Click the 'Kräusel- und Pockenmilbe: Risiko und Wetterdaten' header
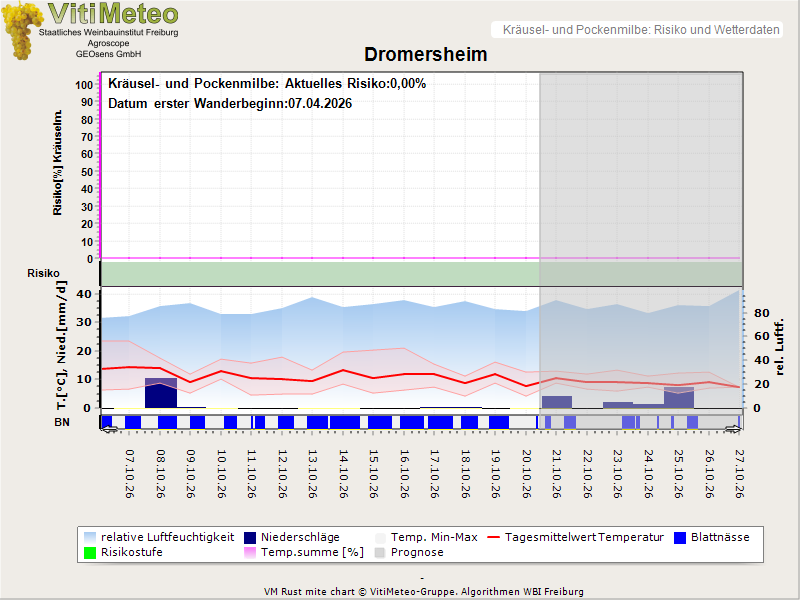Viewport: 800px width, 600px height. (641, 30)
